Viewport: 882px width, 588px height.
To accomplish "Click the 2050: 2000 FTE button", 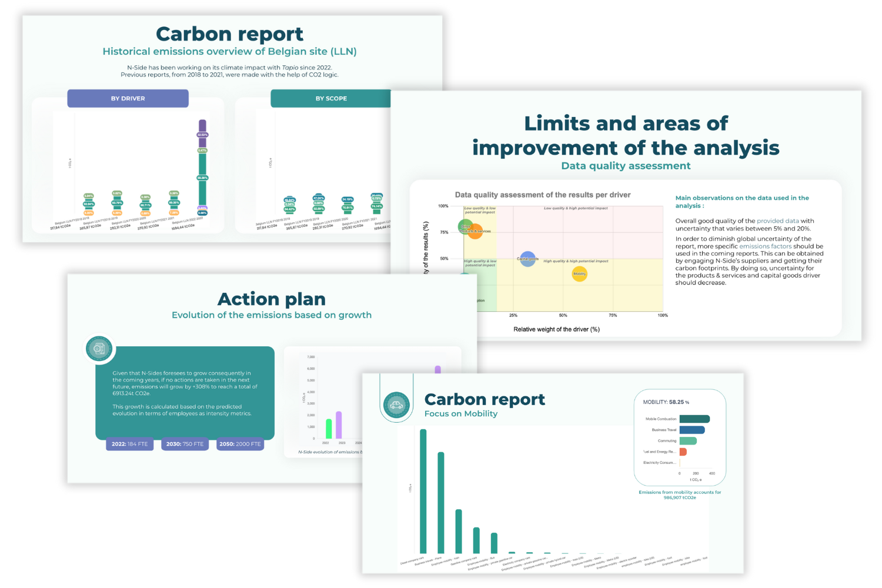I will (x=240, y=444).
